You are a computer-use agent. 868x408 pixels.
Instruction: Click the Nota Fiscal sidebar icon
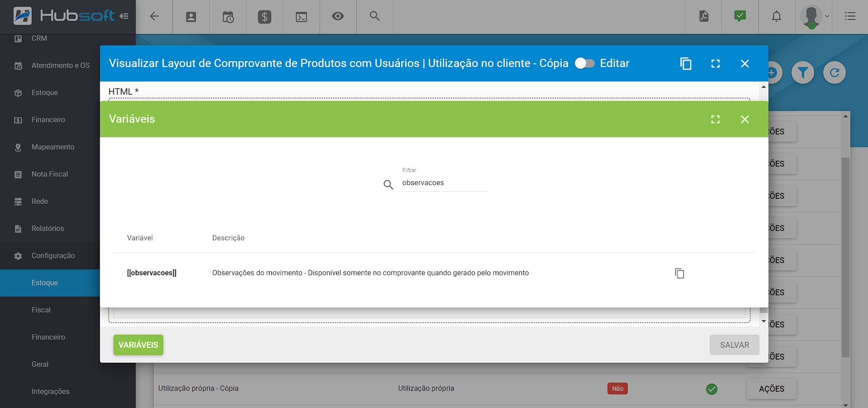(18, 174)
